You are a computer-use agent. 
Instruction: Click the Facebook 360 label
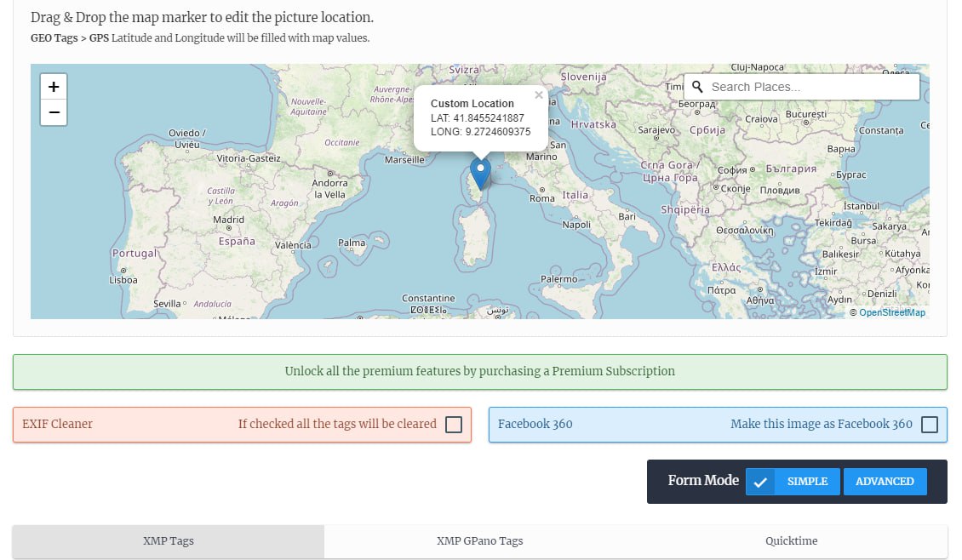(535, 424)
